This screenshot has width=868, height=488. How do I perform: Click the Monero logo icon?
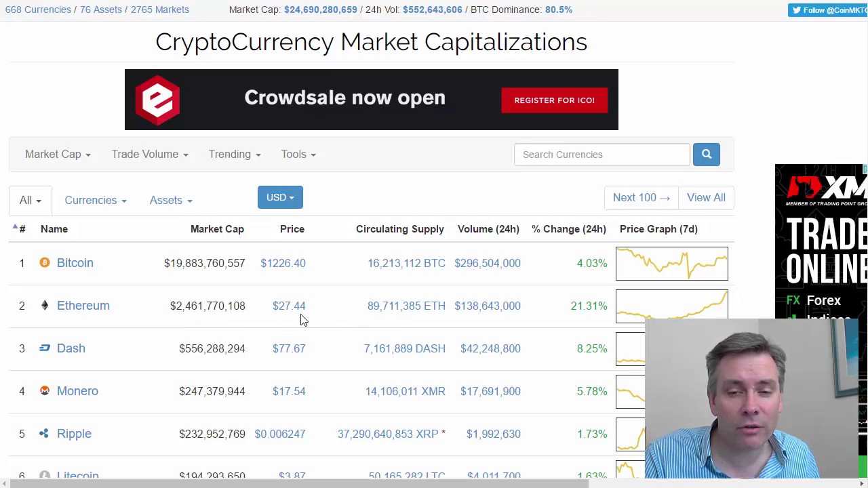click(x=45, y=391)
